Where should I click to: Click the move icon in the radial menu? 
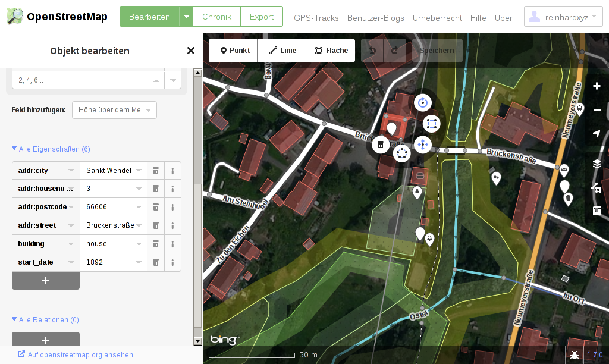click(x=423, y=145)
